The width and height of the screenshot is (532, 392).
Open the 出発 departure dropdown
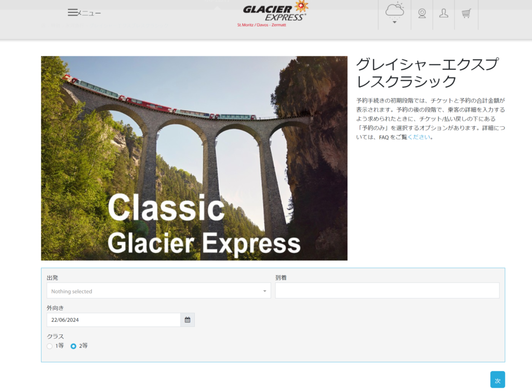click(158, 291)
